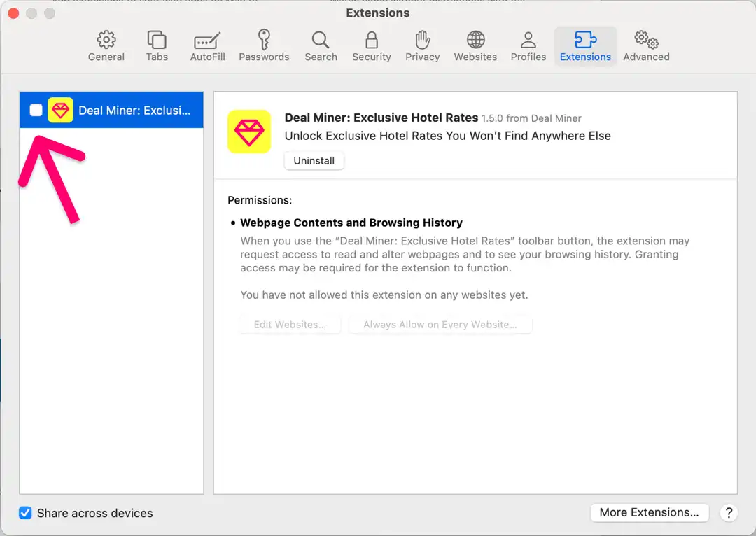
Task: Switch to the Search preferences tab
Action: click(x=321, y=47)
